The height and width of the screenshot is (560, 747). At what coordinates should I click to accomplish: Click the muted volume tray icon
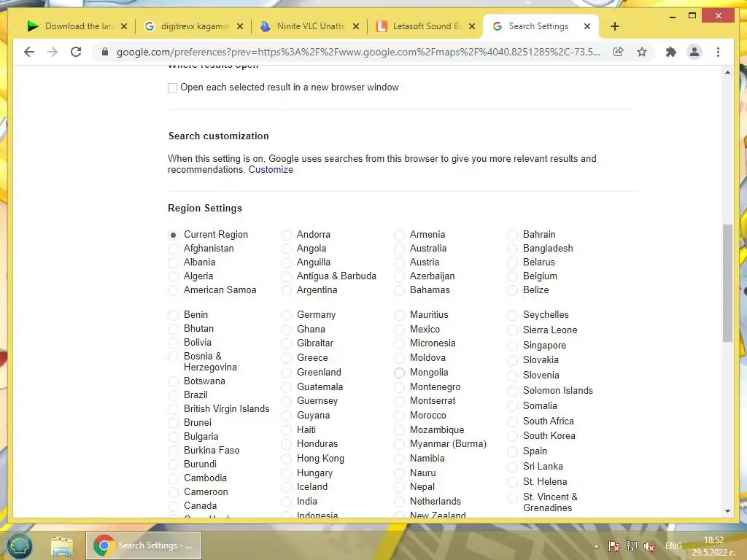[x=649, y=546]
